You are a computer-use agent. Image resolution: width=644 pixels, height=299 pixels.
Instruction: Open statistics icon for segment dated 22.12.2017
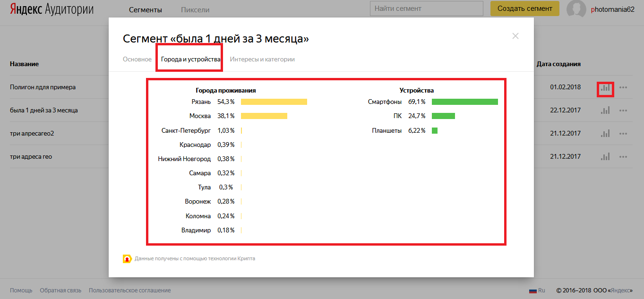(x=605, y=111)
